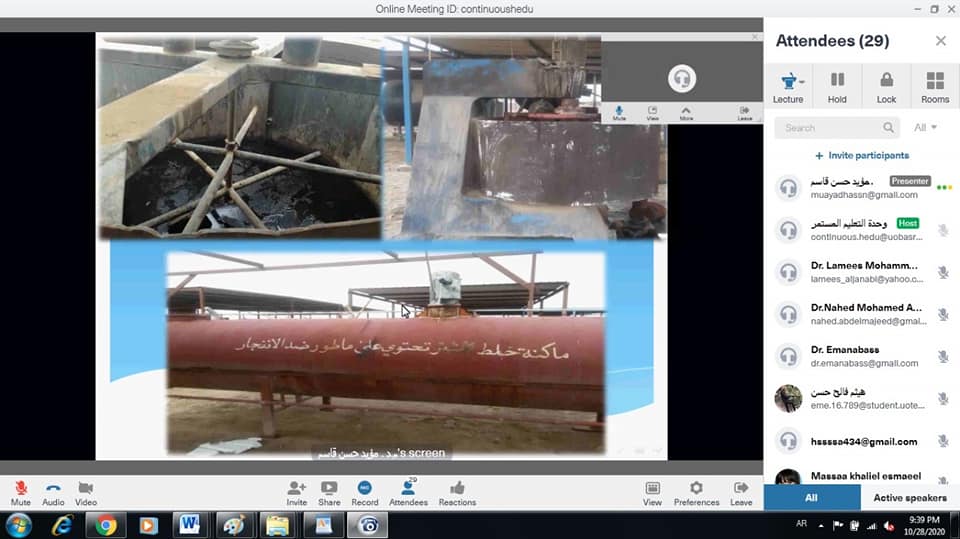Open meeting Preferences gear

[696, 491]
